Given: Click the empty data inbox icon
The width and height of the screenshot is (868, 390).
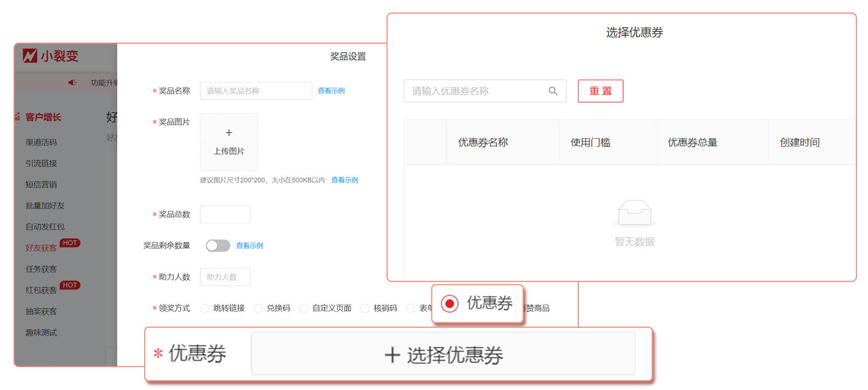Looking at the screenshot, I should [634, 213].
